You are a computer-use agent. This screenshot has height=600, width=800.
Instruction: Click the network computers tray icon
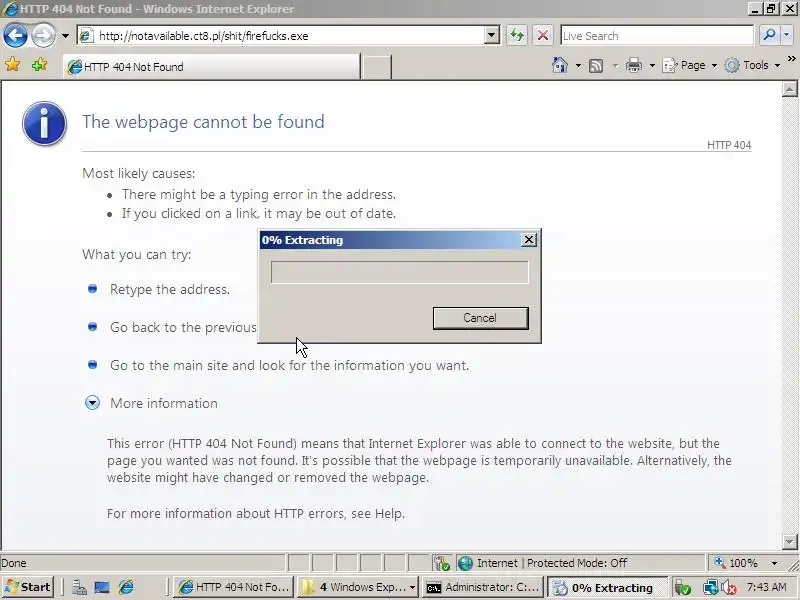[x=710, y=588]
